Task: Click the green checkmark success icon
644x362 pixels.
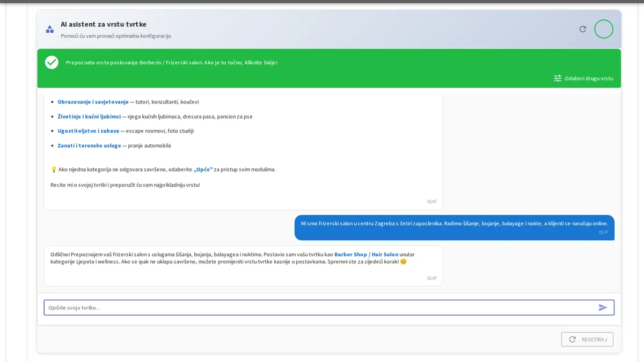Action: tap(52, 62)
